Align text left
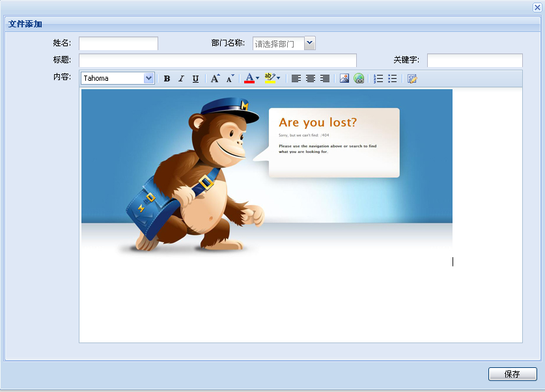545x392 pixels. pyautogui.click(x=296, y=79)
